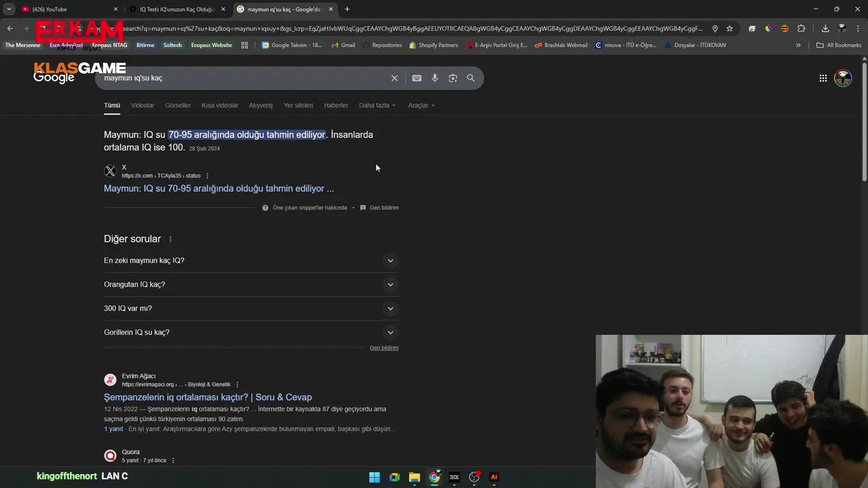
Task: Open the tab search dropdown arrow
Action: 9,9
